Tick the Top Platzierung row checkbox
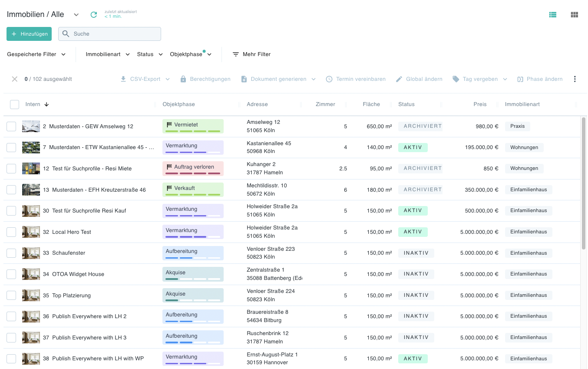Viewport: 588px width, 369px height. (11, 296)
